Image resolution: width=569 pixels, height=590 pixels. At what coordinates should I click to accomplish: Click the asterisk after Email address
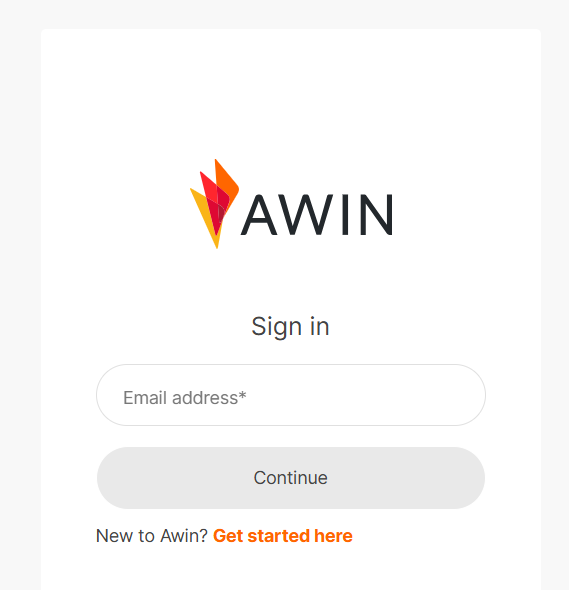(x=243, y=395)
